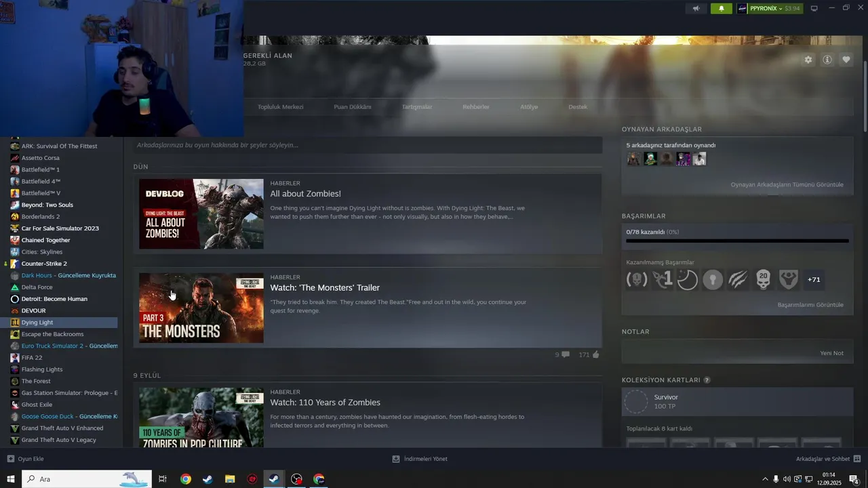Click the Survivor badge row
Image resolution: width=868 pixels, height=488 pixels.
tap(737, 402)
